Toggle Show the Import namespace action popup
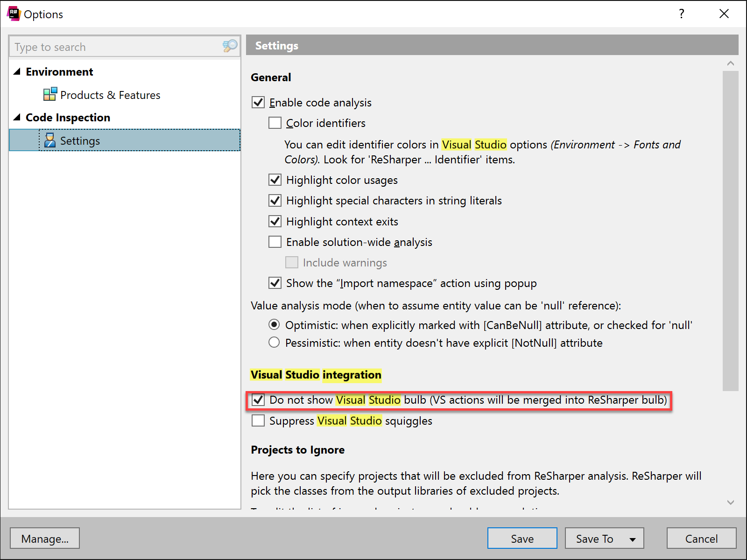747x560 pixels. (x=275, y=283)
